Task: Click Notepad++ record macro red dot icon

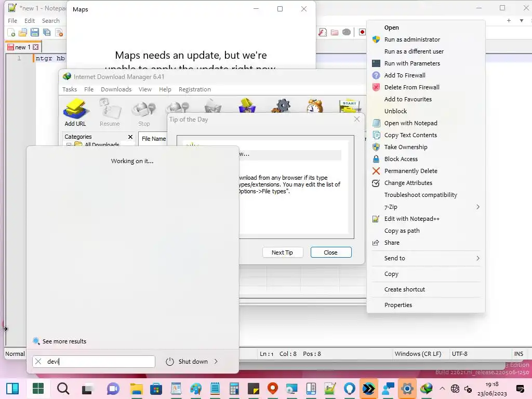Action: click(362, 32)
